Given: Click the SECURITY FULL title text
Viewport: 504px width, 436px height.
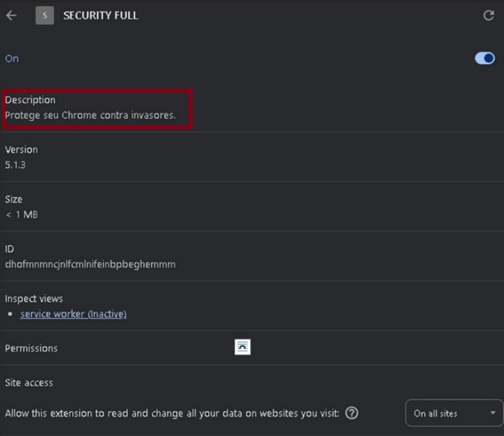Looking at the screenshot, I should (101, 16).
